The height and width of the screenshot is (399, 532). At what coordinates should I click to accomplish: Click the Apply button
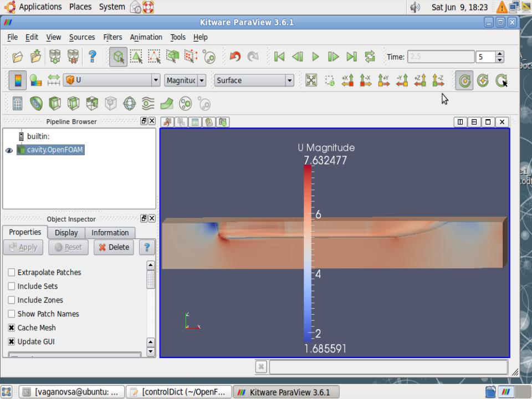coord(23,247)
